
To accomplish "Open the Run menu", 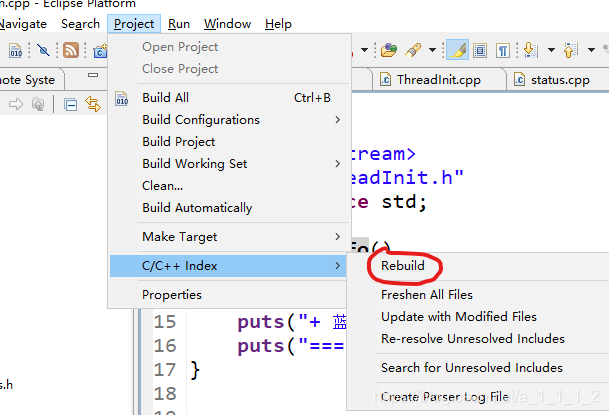I will coord(179,24).
